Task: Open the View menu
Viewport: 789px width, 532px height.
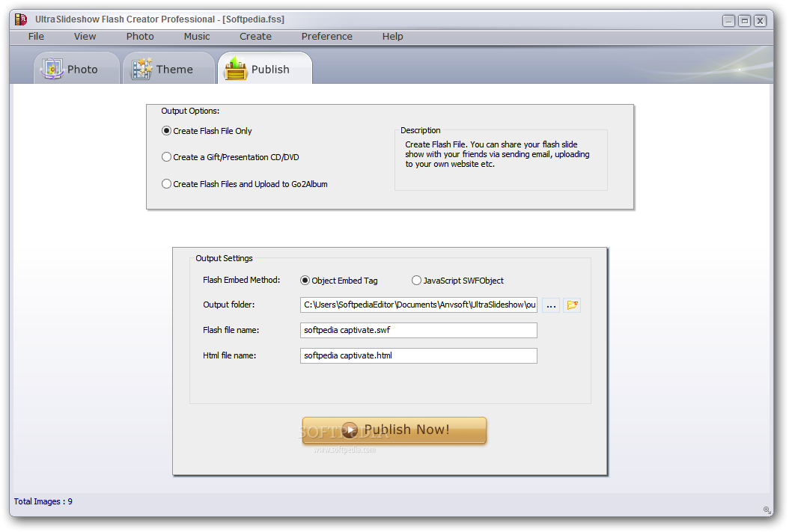Action: pos(85,36)
